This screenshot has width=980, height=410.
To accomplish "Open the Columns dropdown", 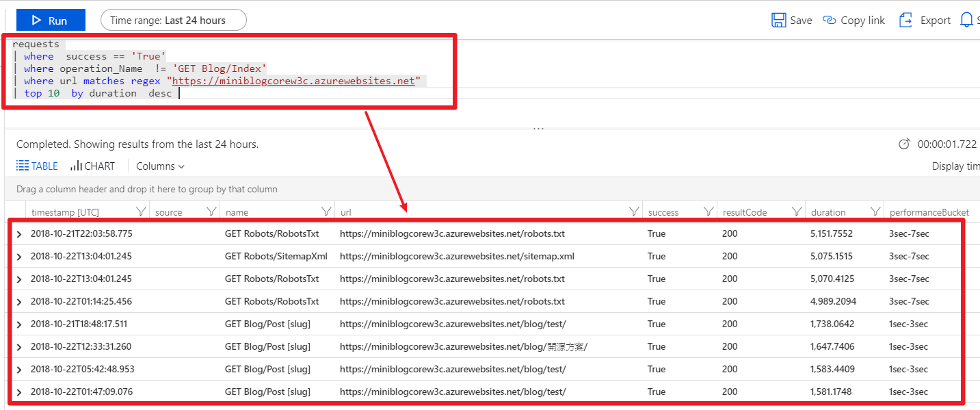I will pos(161,166).
